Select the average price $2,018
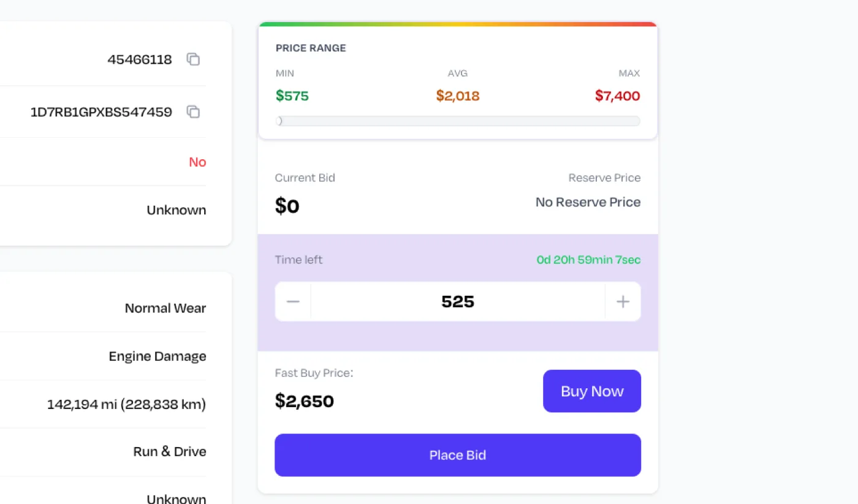Viewport: 858px width, 504px height. tap(458, 96)
